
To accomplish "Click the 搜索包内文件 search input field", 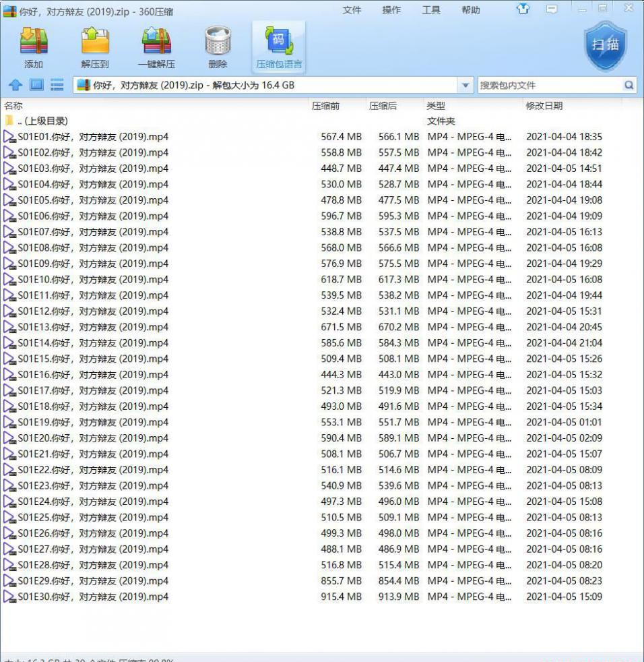I will tap(550, 86).
